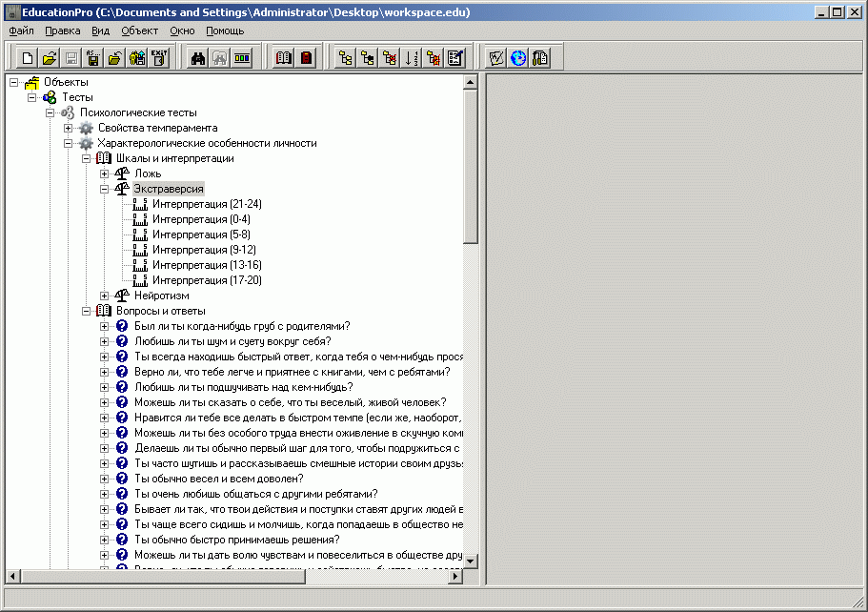Collapse the Вопросы и ответы section
868x612 pixels.
click(x=87, y=311)
